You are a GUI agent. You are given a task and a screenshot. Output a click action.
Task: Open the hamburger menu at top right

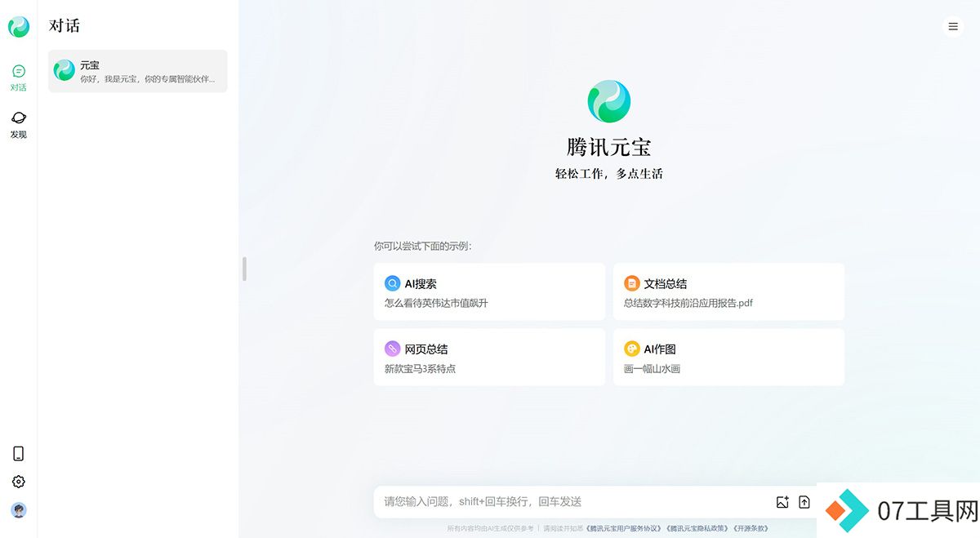tap(952, 27)
